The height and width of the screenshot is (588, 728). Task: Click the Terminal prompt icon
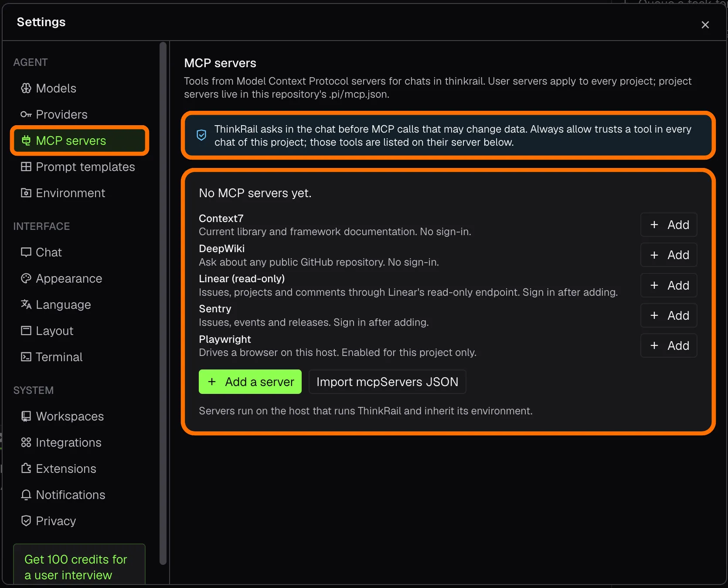pos(26,357)
